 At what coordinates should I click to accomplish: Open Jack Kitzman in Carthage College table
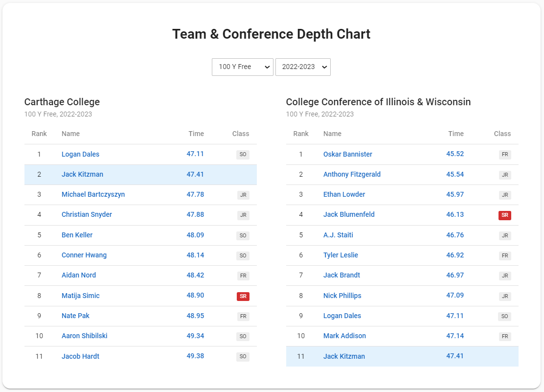[82, 174]
